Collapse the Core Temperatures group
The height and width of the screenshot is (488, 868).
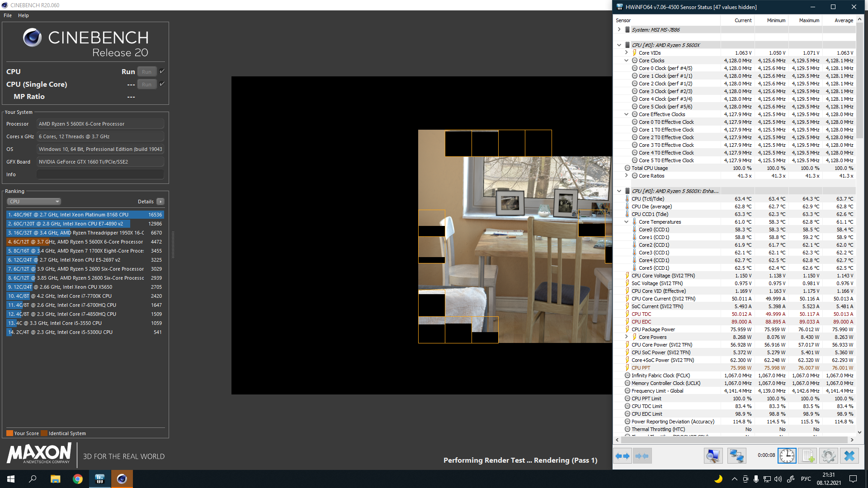tap(626, 222)
